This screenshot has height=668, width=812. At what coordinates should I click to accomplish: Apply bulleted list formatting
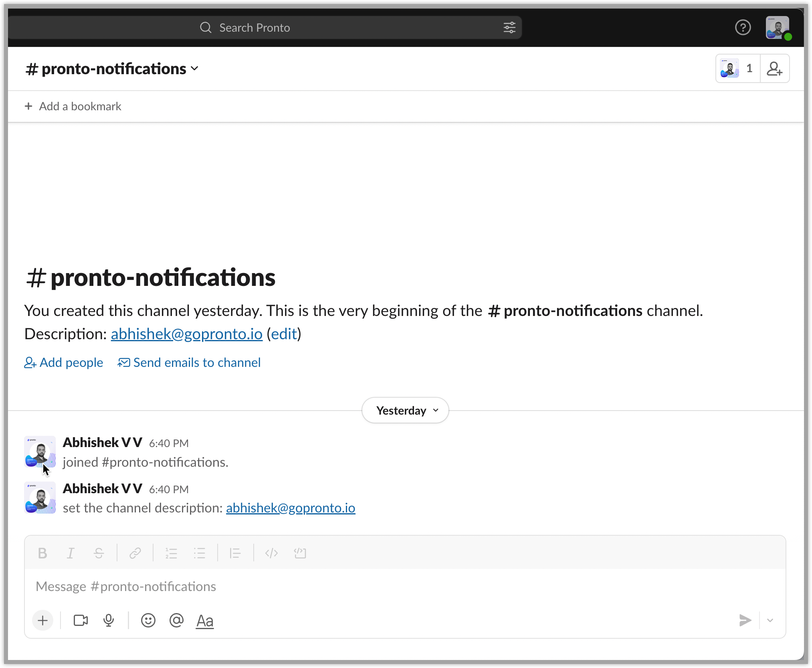[x=199, y=553]
